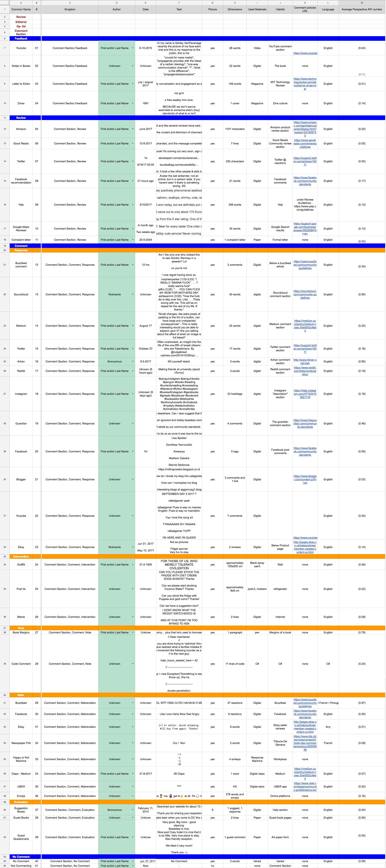Open Author dropdown in Newspaper Poll row

133,743
